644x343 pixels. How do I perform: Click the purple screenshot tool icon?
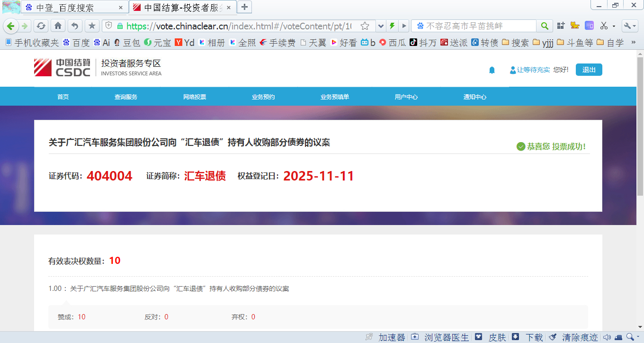(589, 26)
